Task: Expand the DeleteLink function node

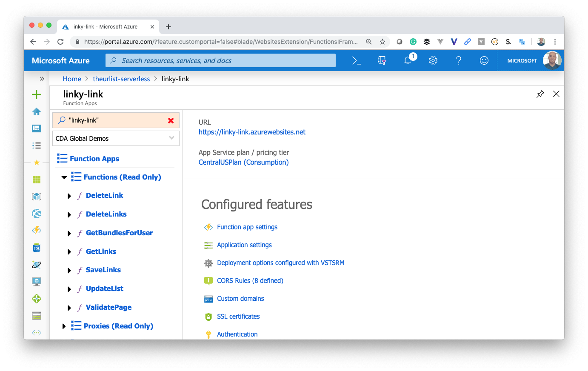Action: 69,196
